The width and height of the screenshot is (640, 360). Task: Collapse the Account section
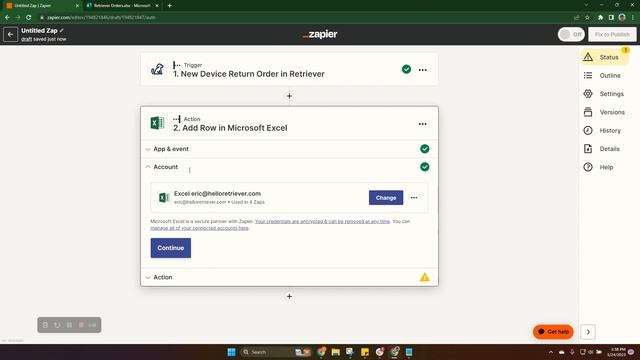click(x=289, y=167)
